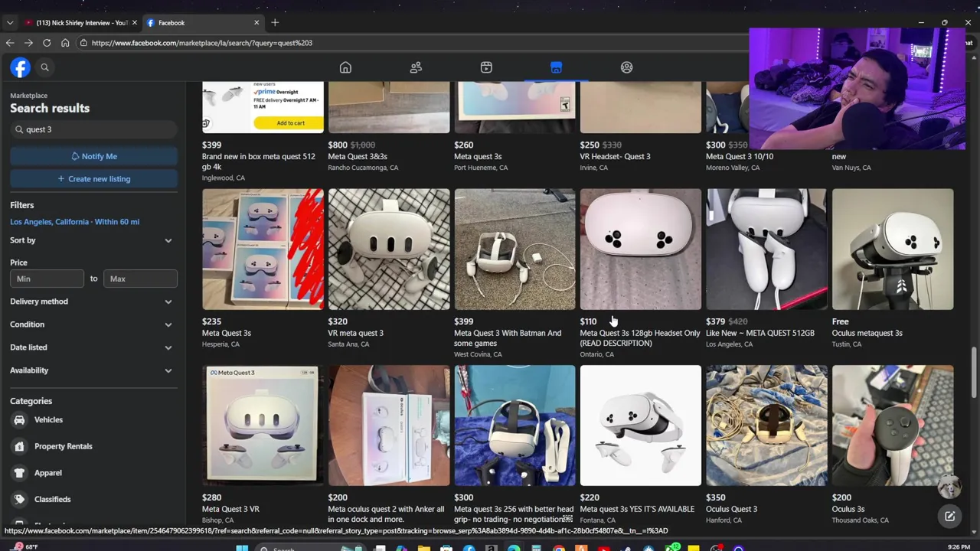Open the Windows Start button
The width and height of the screenshot is (980, 551).
coord(242,547)
